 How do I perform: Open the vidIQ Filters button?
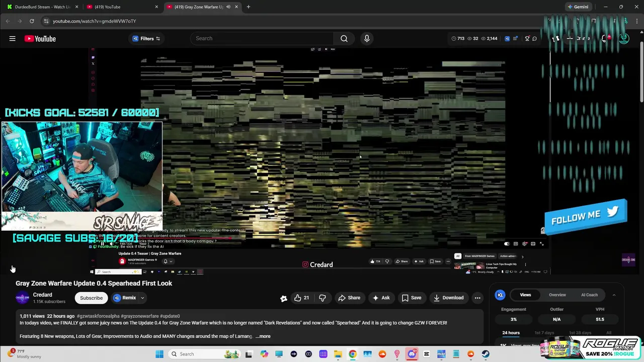point(146,39)
